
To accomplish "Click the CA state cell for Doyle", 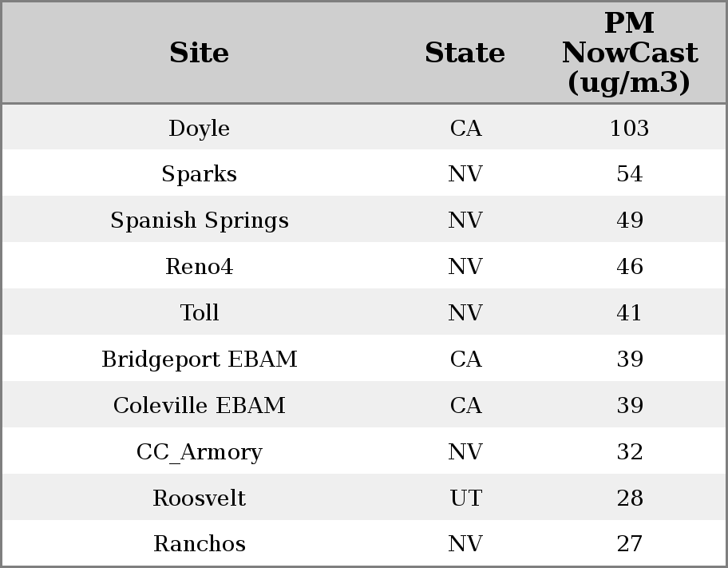I will pos(465,129).
